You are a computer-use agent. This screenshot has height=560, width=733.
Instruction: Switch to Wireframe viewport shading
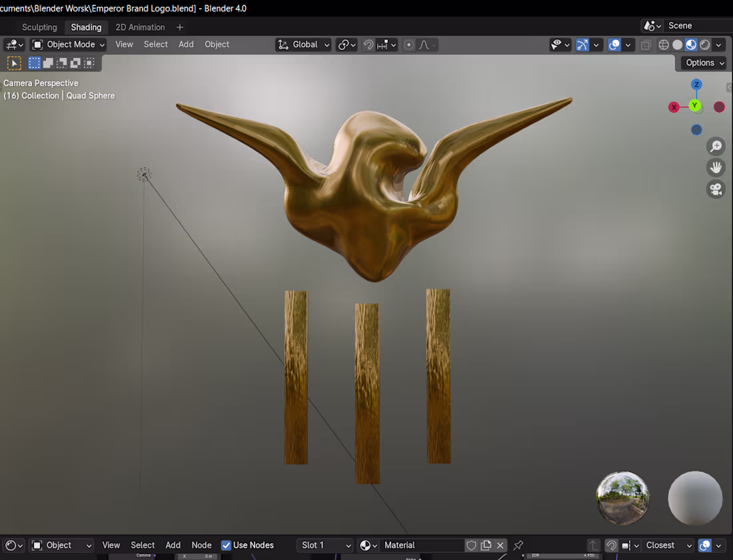pos(663,45)
